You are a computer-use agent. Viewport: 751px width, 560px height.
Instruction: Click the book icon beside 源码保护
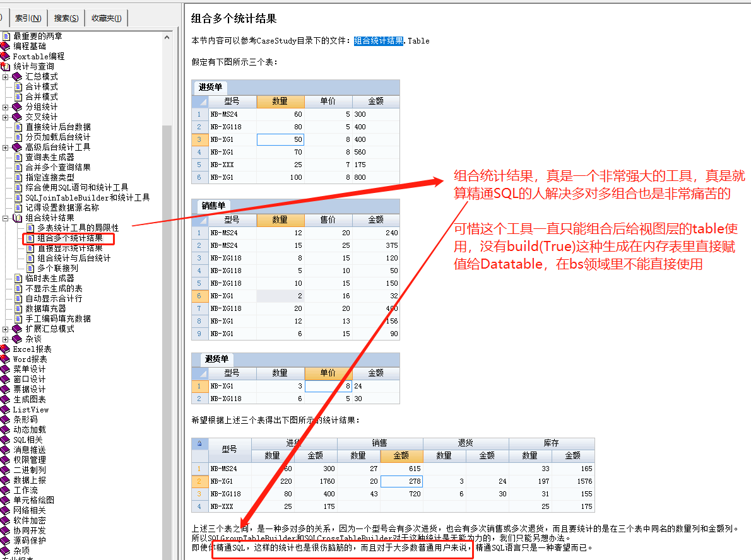coord(5,540)
